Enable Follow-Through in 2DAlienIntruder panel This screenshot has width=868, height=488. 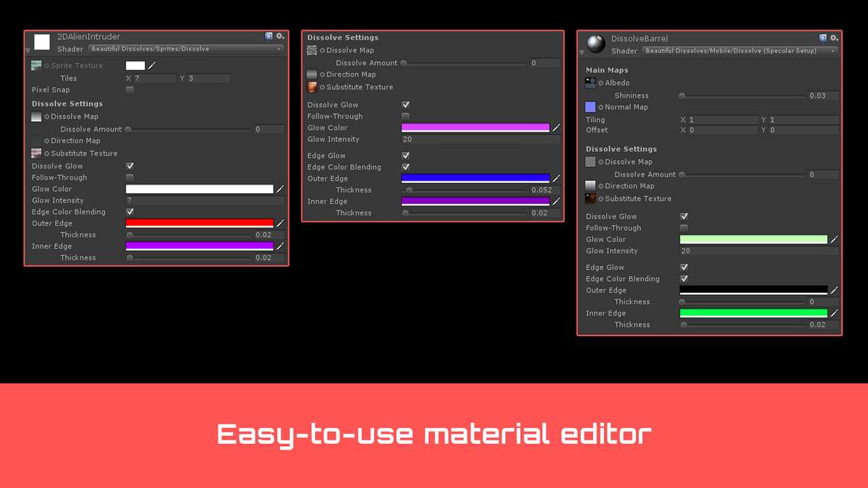(x=129, y=178)
